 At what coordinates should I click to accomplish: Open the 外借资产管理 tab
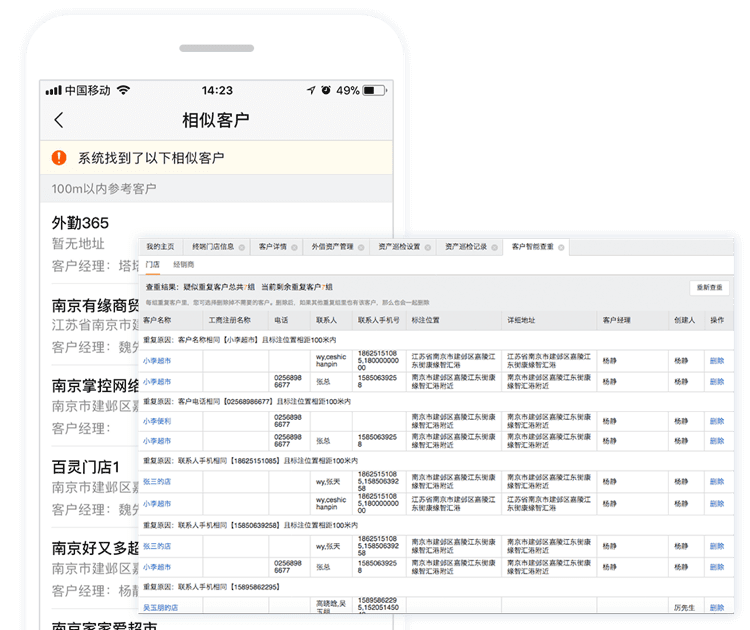[x=332, y=246]
